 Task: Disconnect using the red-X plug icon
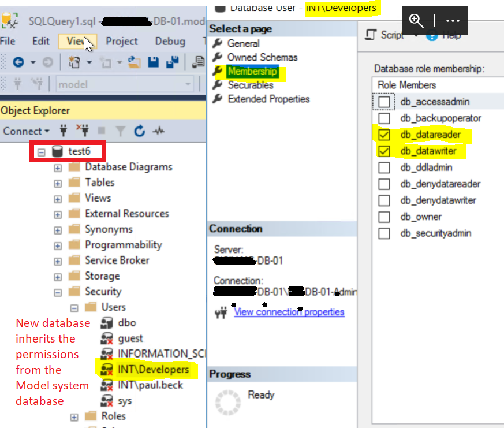[84, 131]
